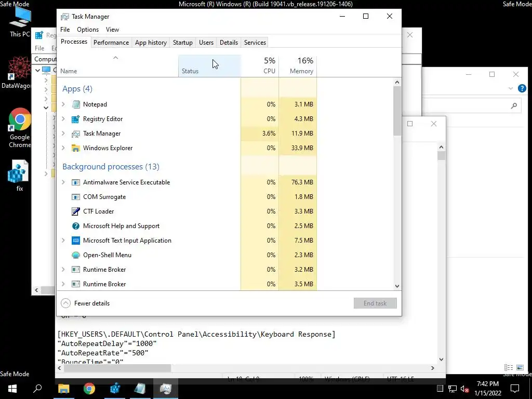Click the End task button
Screen dimensions: 532x399
click(x=375, y=303)
